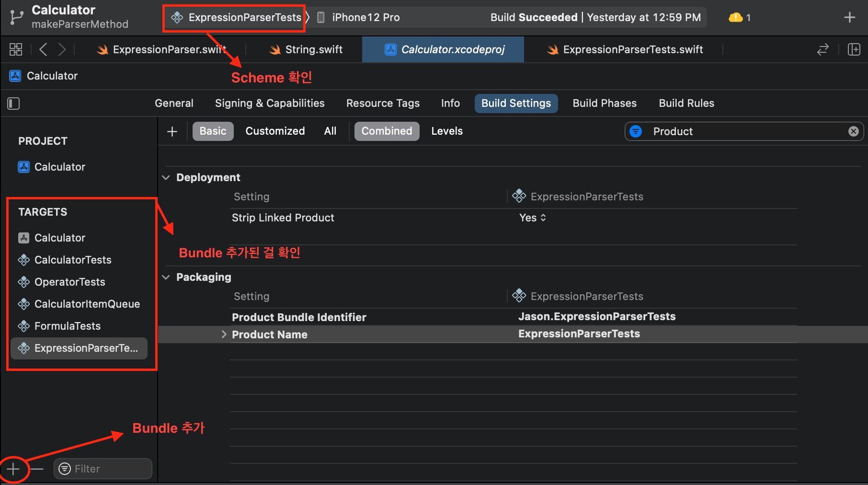Click the targets Filter field

(x=103, y=469)
